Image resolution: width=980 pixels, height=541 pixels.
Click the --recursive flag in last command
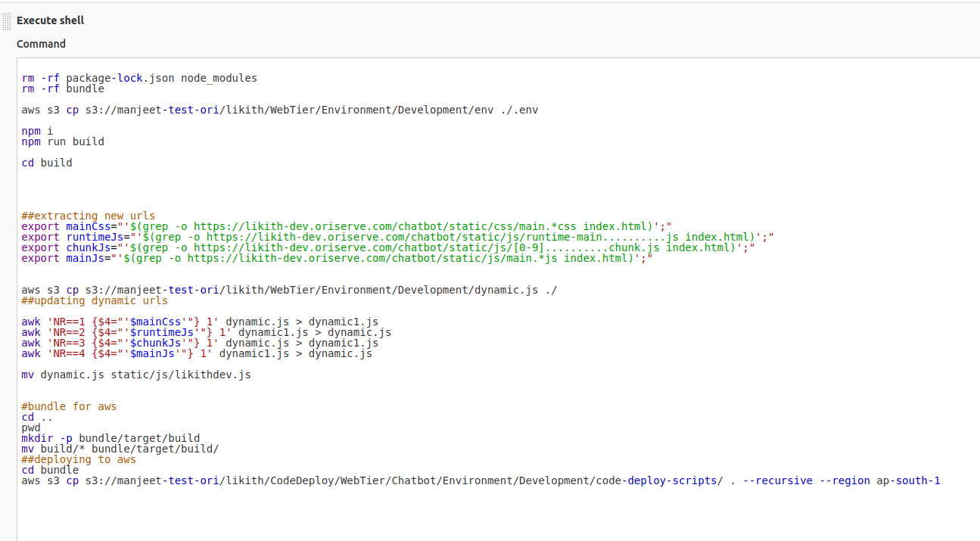[x=777, y=480]
